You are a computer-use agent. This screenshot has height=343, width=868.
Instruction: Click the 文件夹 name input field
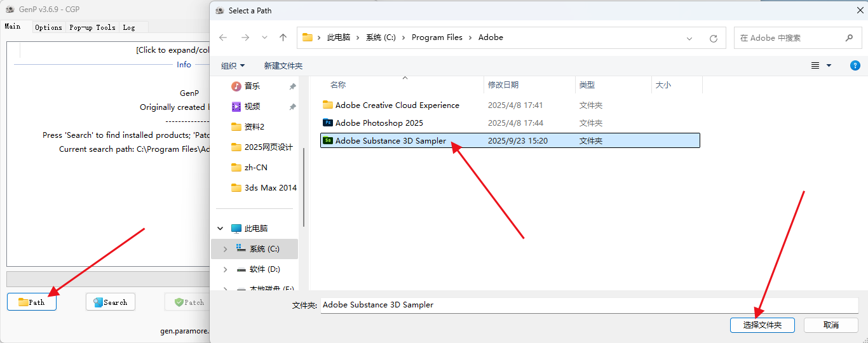pos(590,305)
